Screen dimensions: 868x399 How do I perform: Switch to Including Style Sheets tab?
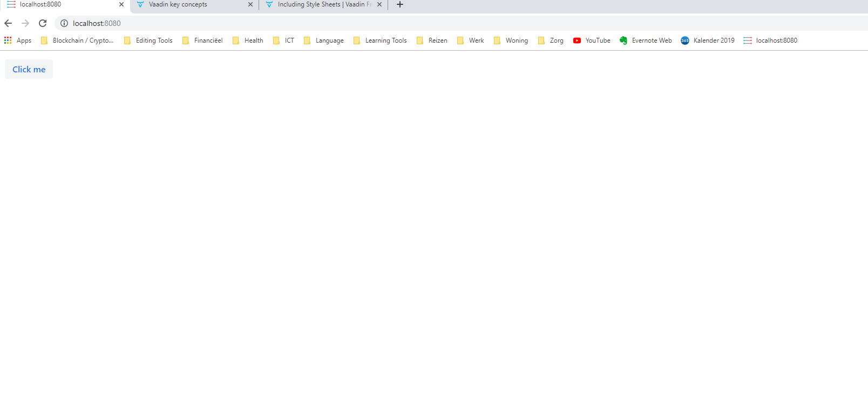[318, 4]
